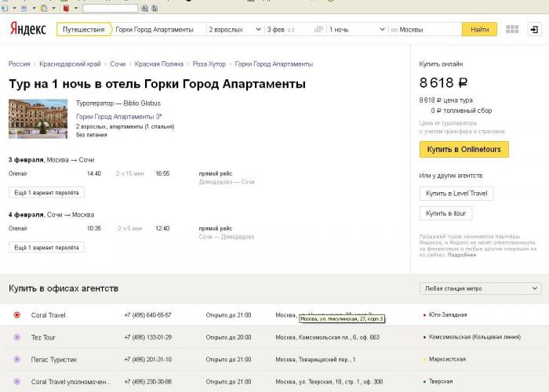Click Открыто до 20:00 for Tez Tour
The image size is (549, 392).
click(228, 337)
